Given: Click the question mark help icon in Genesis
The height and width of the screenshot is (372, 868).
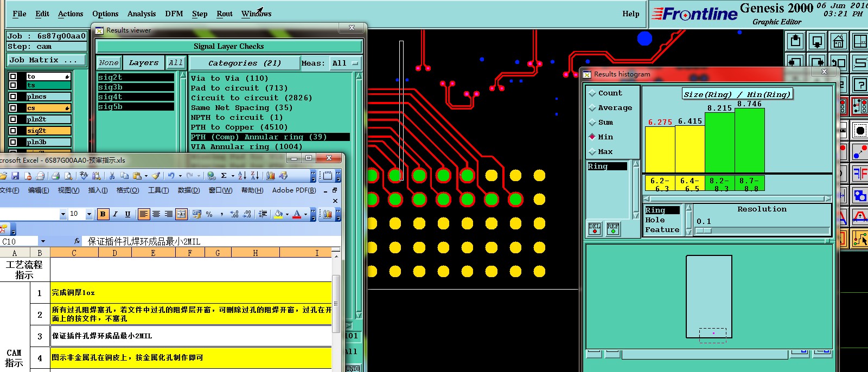Looking at the screenshot, I should coord(860,85).
